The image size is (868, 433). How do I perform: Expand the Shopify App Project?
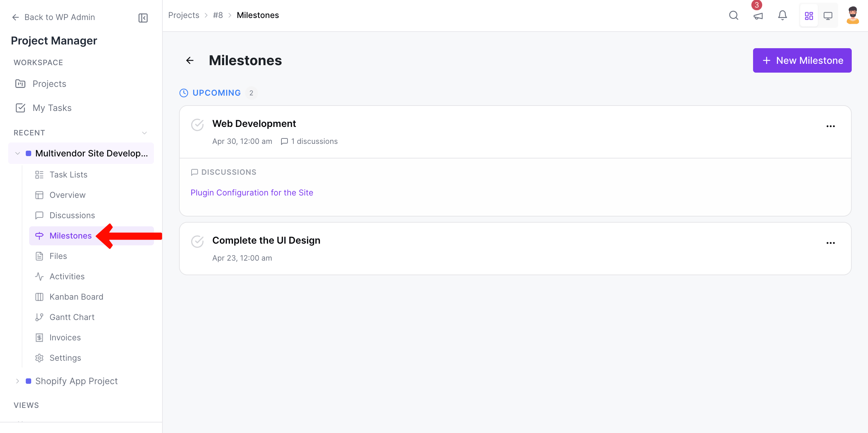18,381
